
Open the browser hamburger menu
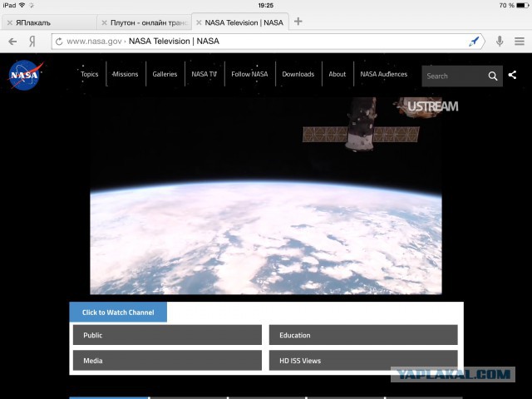[520, 42]
